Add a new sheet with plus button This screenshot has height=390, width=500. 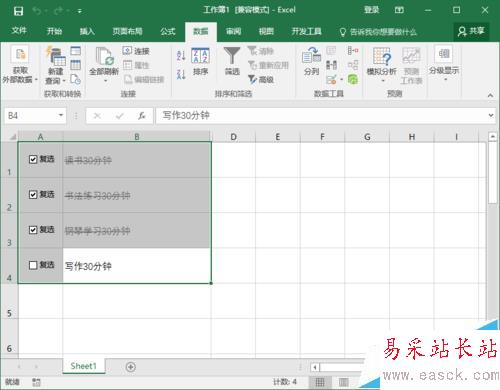pos(131,367)
